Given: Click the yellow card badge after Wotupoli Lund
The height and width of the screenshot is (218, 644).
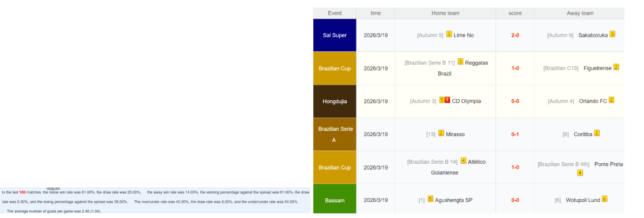Looking at the screenshot, I should pos(605,199).
